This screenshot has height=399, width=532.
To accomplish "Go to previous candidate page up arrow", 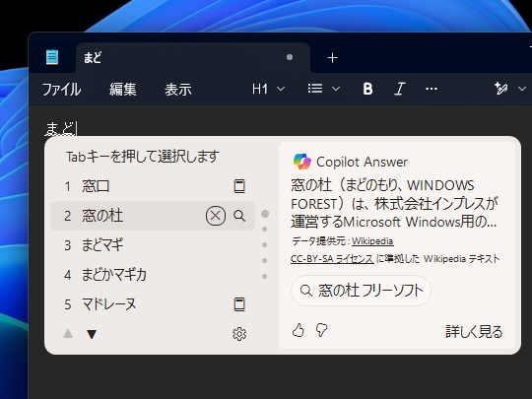I will coord(68,334).
